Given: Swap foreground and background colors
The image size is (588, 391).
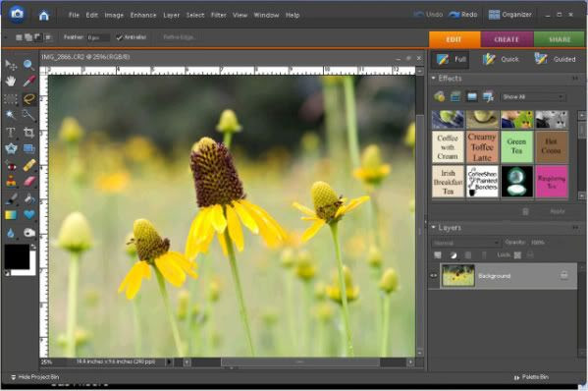Looking at the screenshot, I should [33, 247].
